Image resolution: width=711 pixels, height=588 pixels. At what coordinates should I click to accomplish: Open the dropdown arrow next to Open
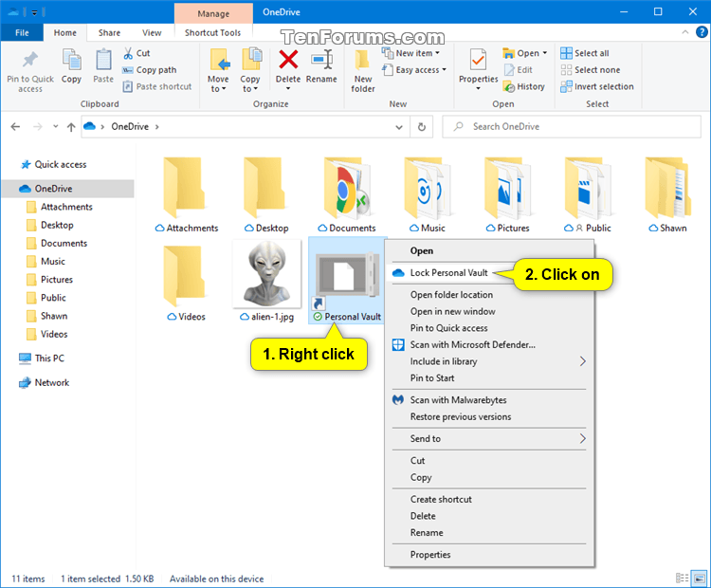coord(544,53)
